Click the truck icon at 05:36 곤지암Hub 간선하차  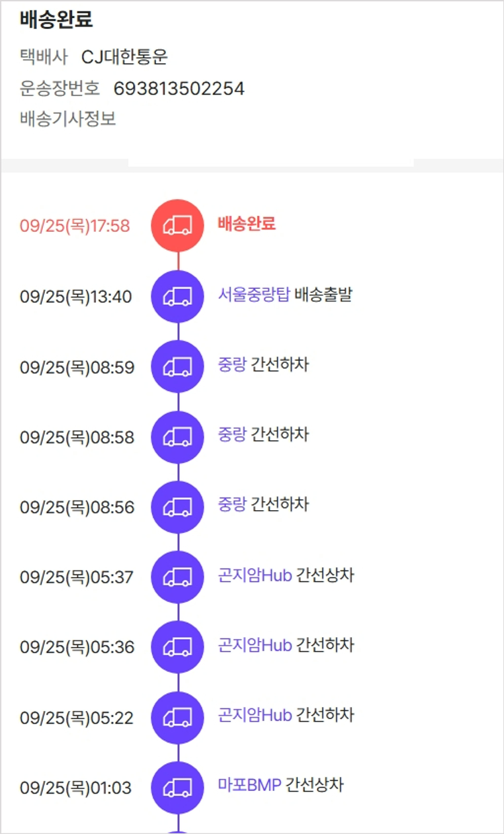point(177,647)
